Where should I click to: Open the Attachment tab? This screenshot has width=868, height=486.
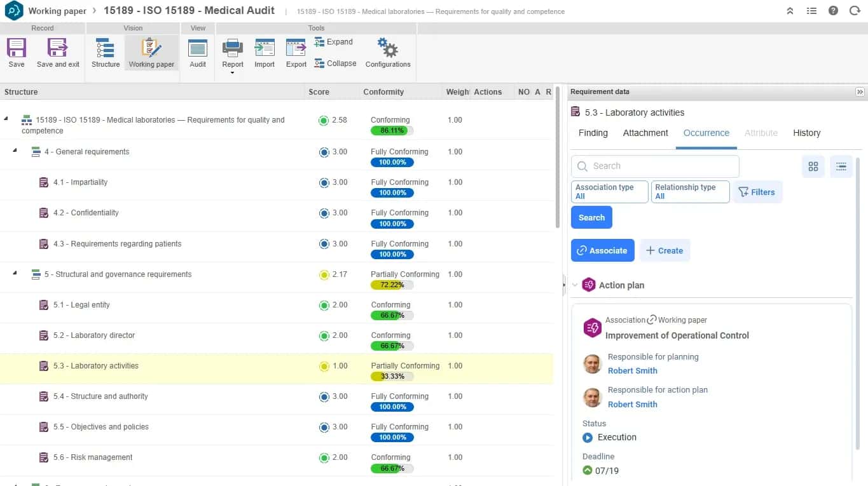(645, 133)
